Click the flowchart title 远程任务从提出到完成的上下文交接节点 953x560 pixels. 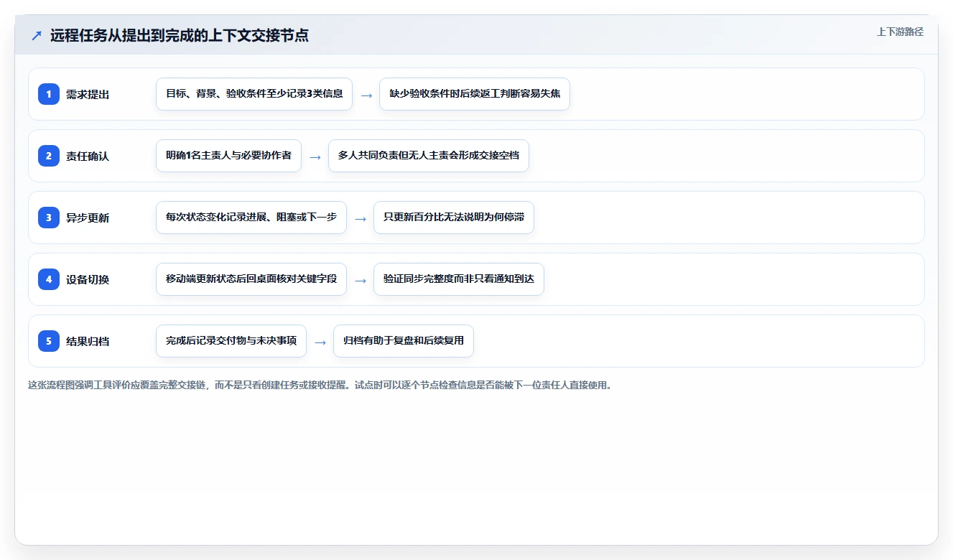pyautogui.click(x=180, y=35)
